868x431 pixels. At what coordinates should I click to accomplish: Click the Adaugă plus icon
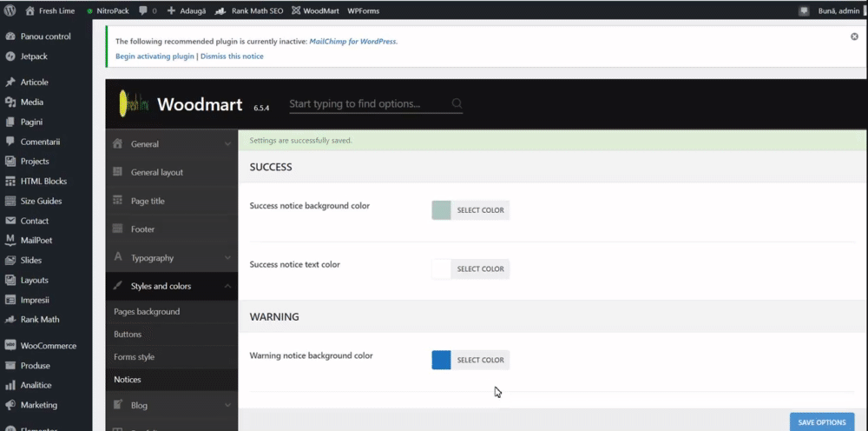coord(171,10)
